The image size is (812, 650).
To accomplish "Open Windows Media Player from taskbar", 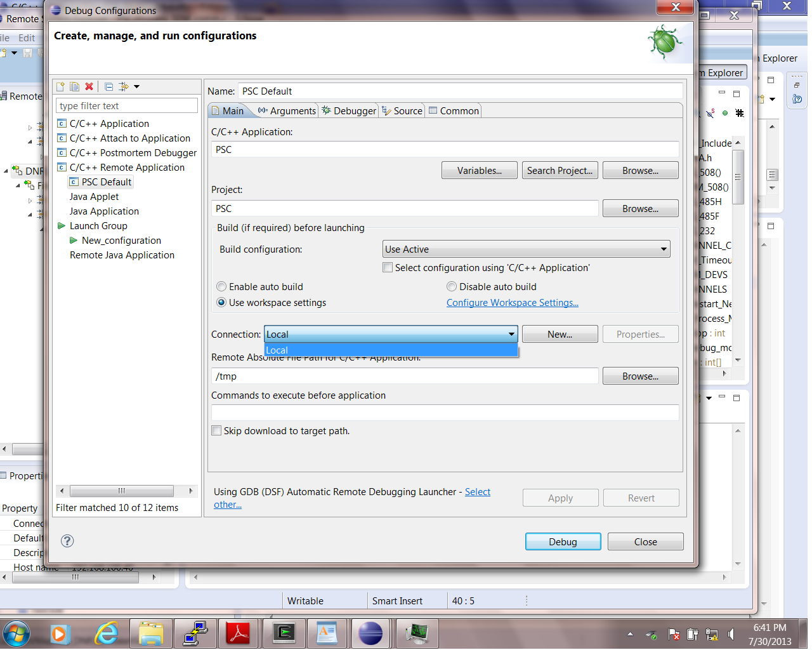I will [60, 633].
